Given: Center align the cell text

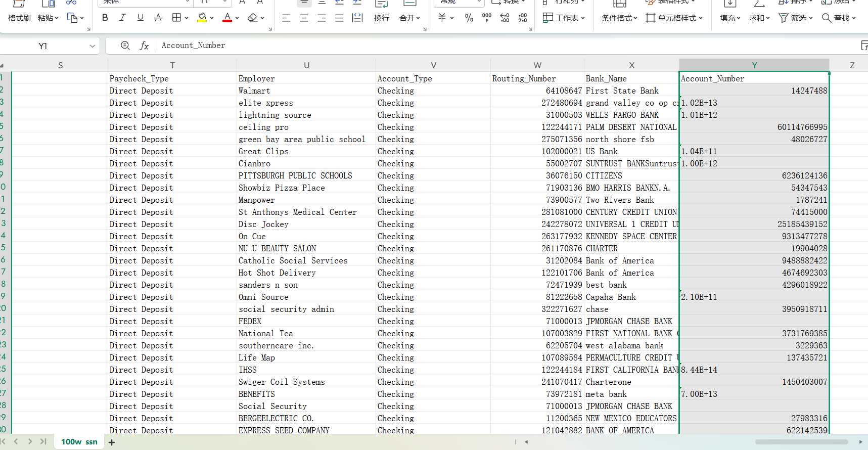Looking at the screenshot, I should tap(304, 18).
